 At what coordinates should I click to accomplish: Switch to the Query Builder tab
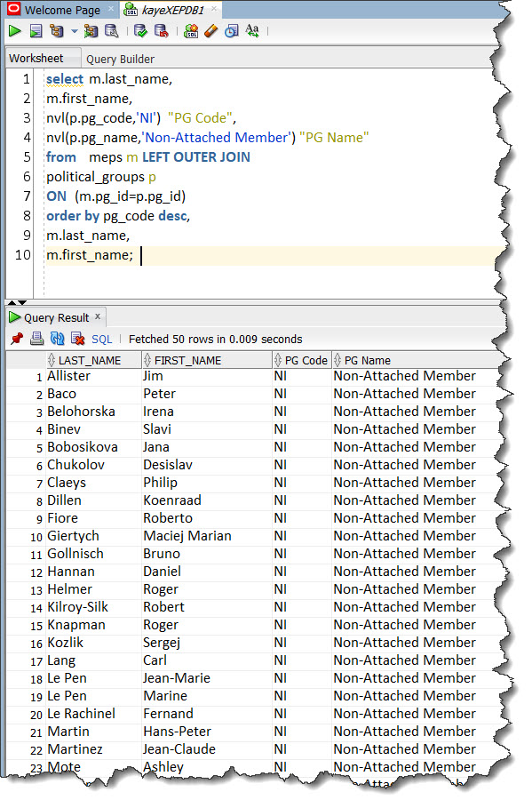point(120,60)
